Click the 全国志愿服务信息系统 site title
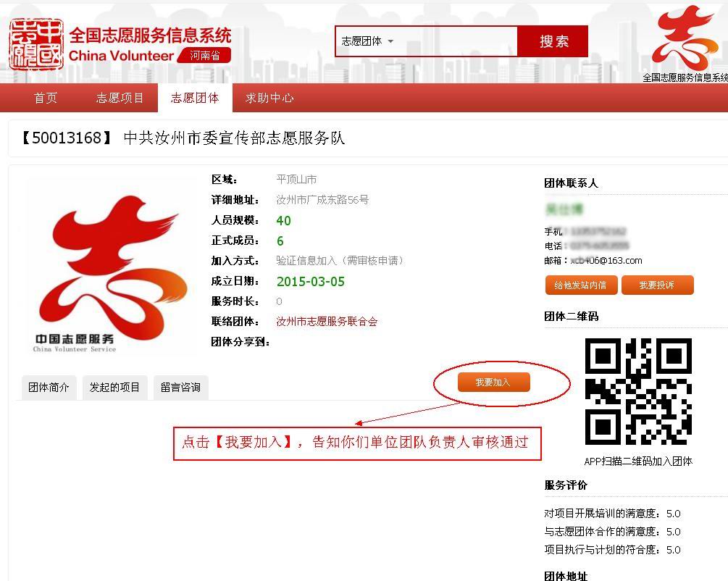 150,35
